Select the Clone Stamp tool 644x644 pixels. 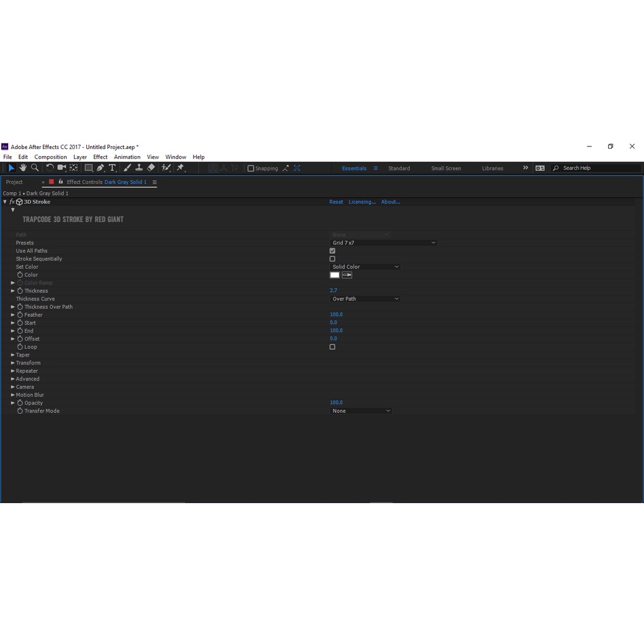[x=139, y=168]
